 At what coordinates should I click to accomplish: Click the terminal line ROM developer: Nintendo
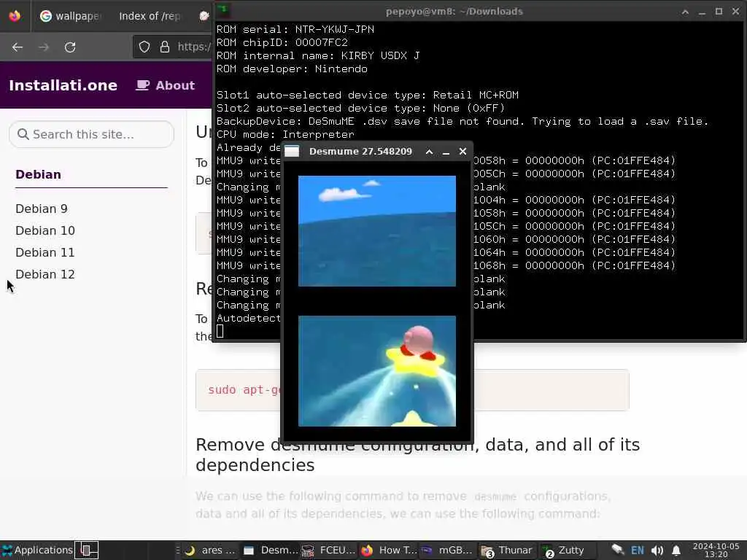click(x=292, y=69)
